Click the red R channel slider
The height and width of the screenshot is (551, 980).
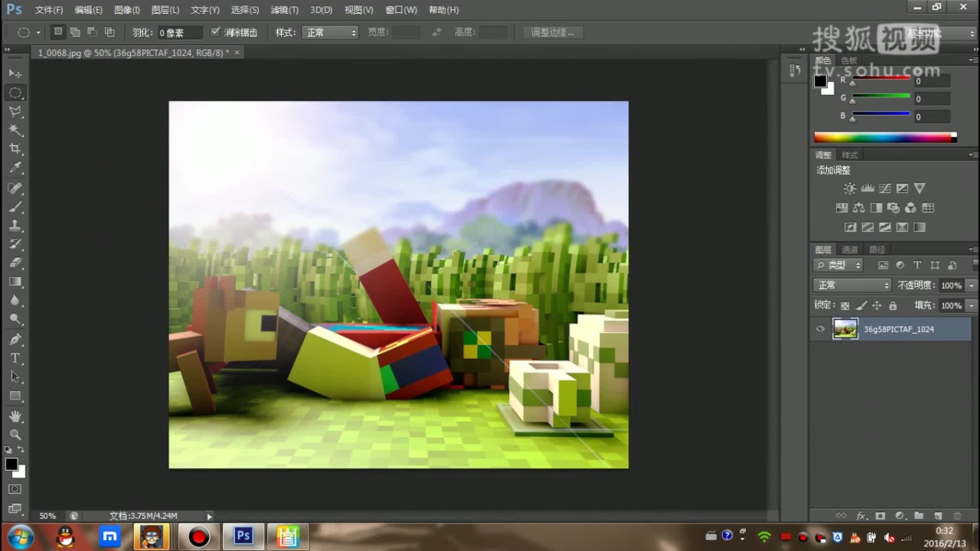coord(881,78)
